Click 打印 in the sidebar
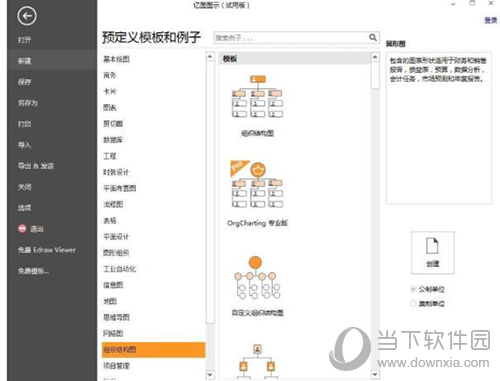500x381 pixels. coord(24,124)
